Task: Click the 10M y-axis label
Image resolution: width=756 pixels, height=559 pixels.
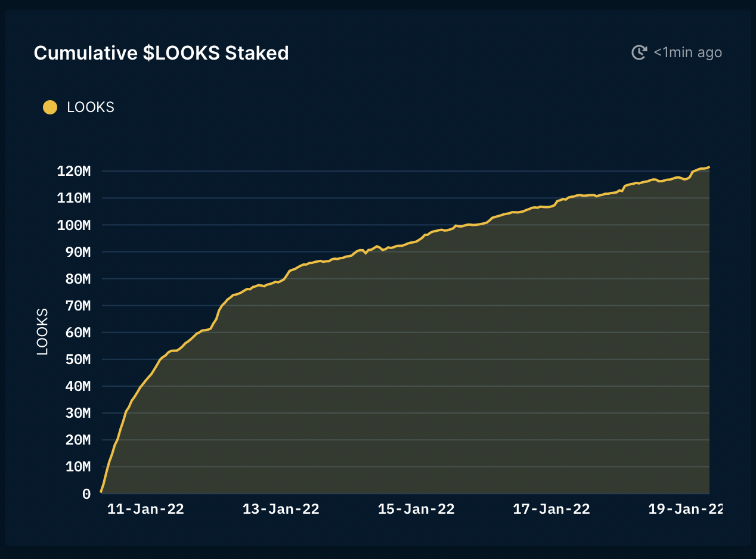Action: (78, 467)
